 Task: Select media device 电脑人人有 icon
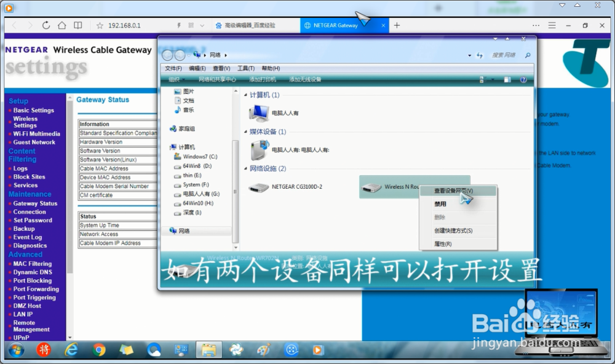tap(259, 150)
